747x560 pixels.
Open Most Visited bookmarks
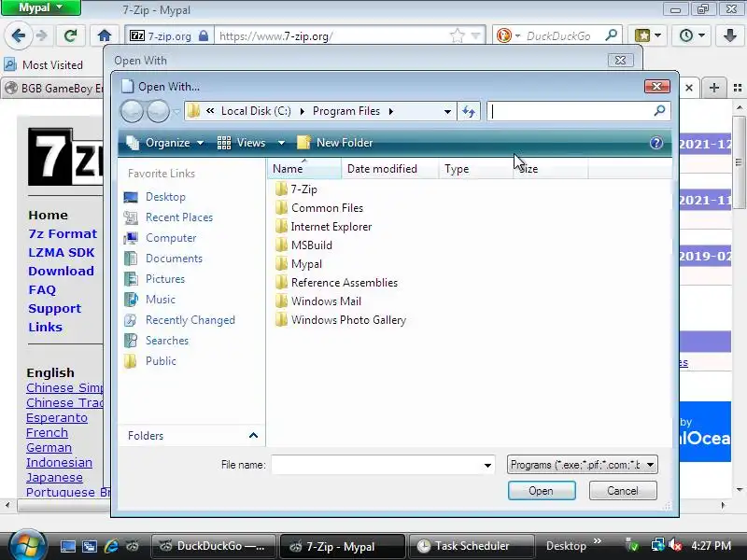[x=44, y=64]
